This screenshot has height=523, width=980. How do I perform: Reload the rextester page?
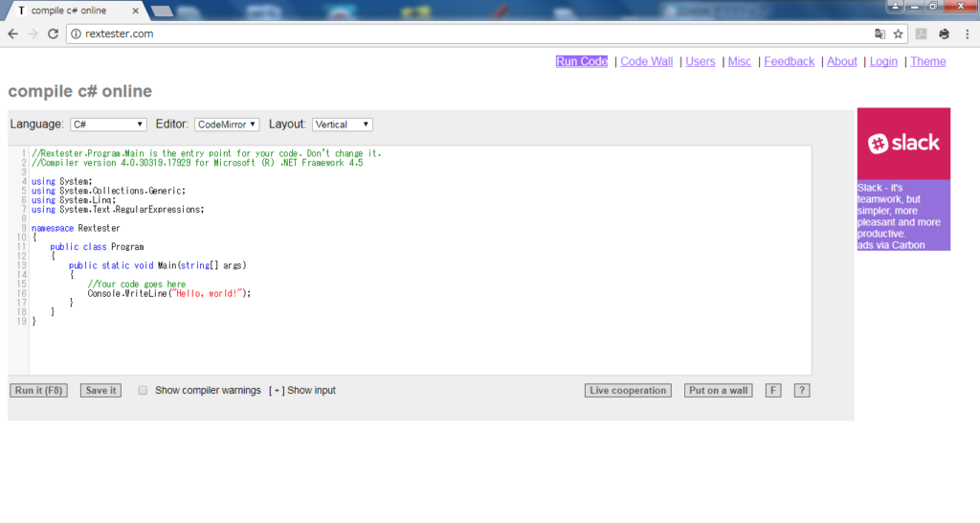click(x=54, y=34)
